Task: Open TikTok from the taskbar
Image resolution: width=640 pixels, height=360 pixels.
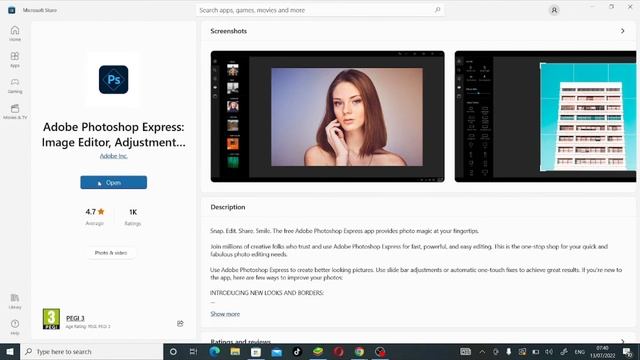Action: pos(297,351)
